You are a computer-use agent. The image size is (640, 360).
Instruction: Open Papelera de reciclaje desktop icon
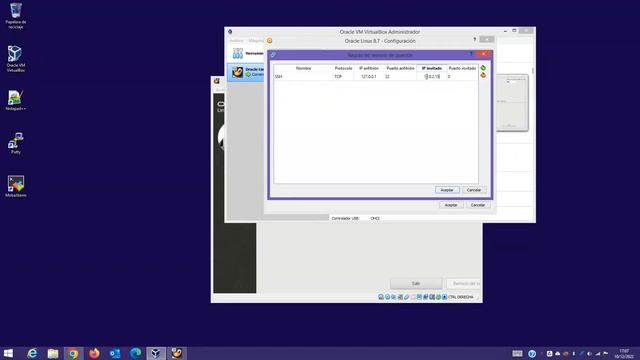click(x=16, y=16)
